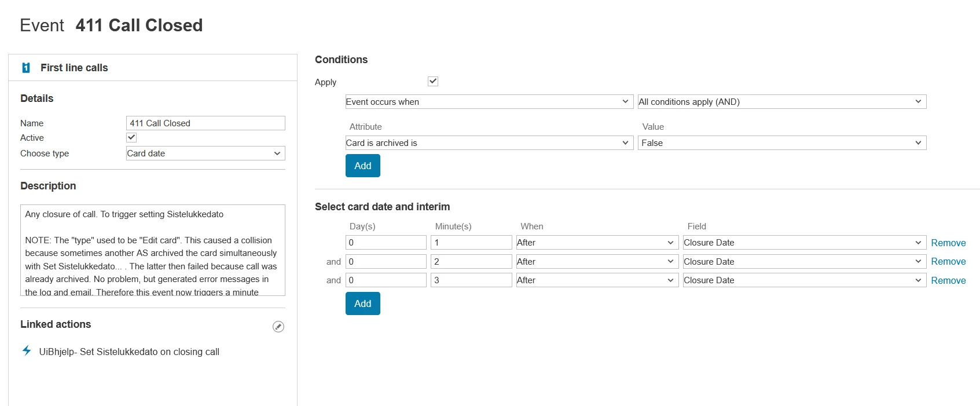Toggle the Active checkbox
Screen dimensions: 980x406
click(x=131, y=137)
